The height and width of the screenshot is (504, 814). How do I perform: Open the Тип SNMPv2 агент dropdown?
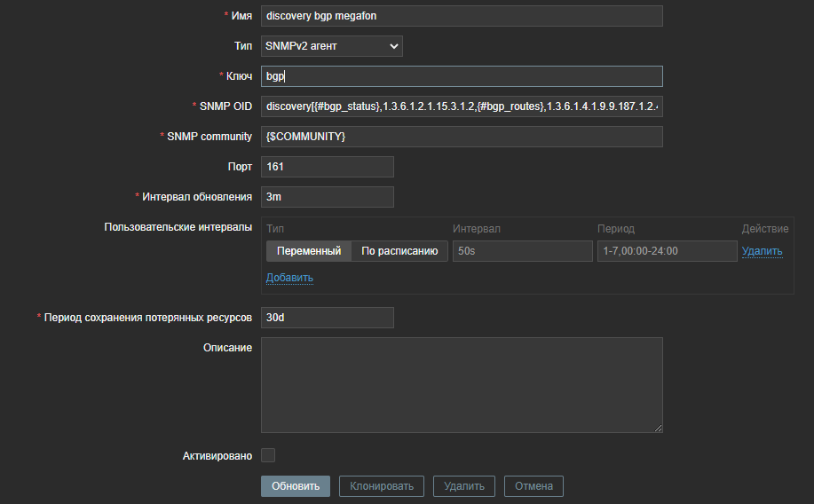332,46
